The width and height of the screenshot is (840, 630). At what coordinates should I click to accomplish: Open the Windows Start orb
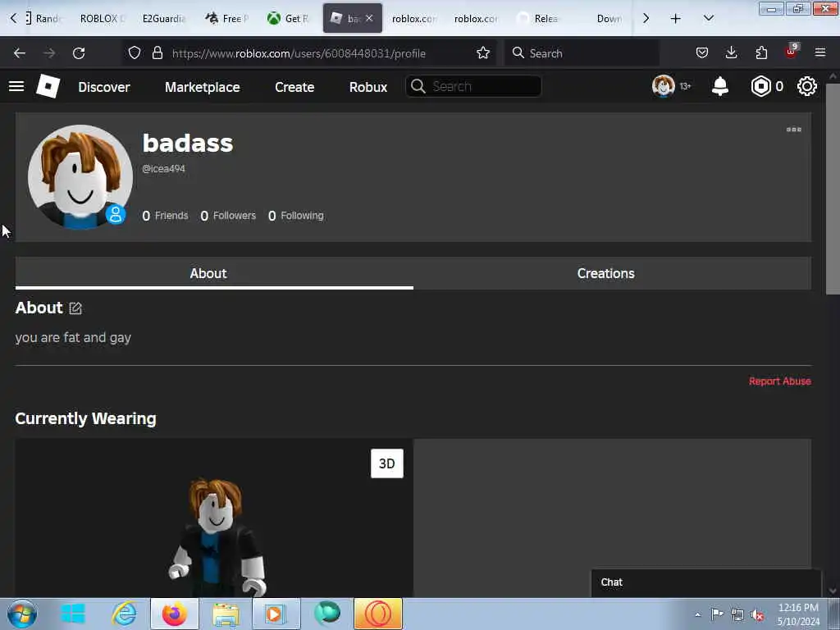(x=22, y=614)
